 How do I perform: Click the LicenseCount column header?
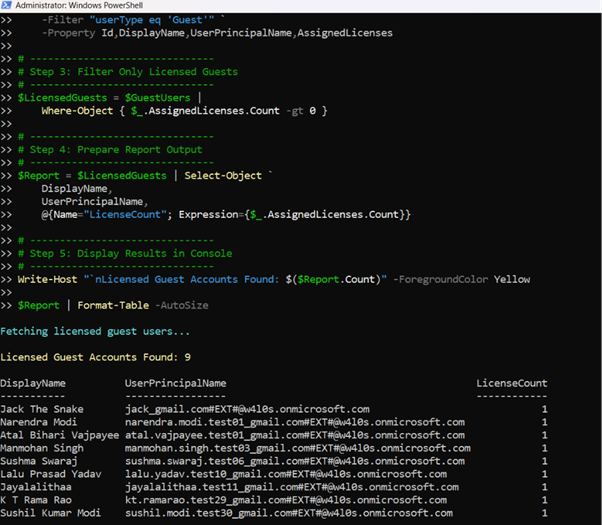tap(512, 383)
